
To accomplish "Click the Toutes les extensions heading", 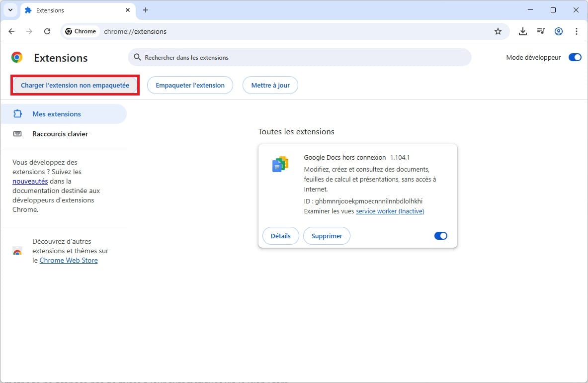I will click(296, 132).
